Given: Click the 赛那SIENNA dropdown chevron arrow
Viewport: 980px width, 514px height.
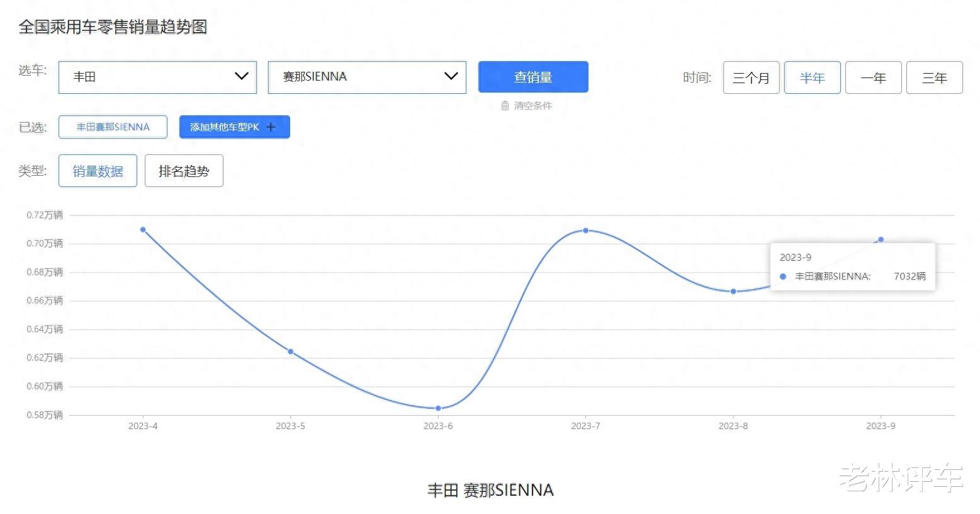Looking at the screenshot, I should click(x=451, y=76).
